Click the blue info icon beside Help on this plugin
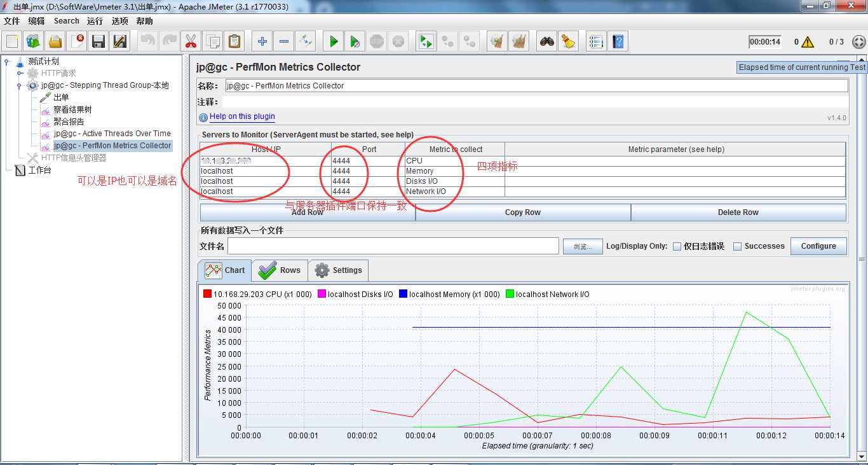The image size is (868, 465). 203,117
